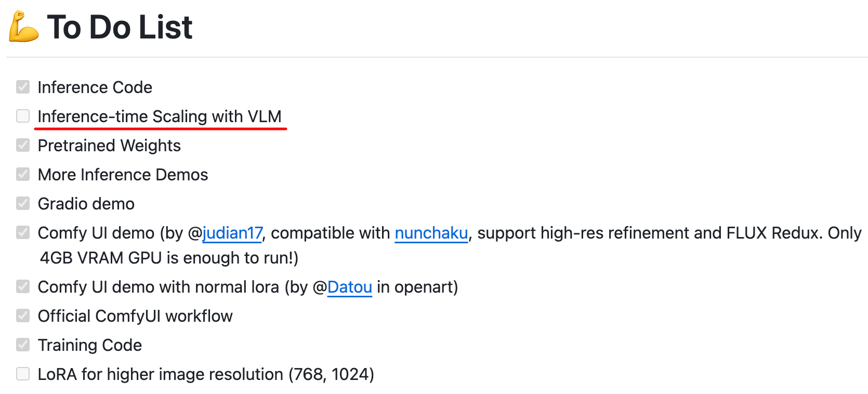Toggle the Official ComfyUI workflow checkbox

[23, 316]
